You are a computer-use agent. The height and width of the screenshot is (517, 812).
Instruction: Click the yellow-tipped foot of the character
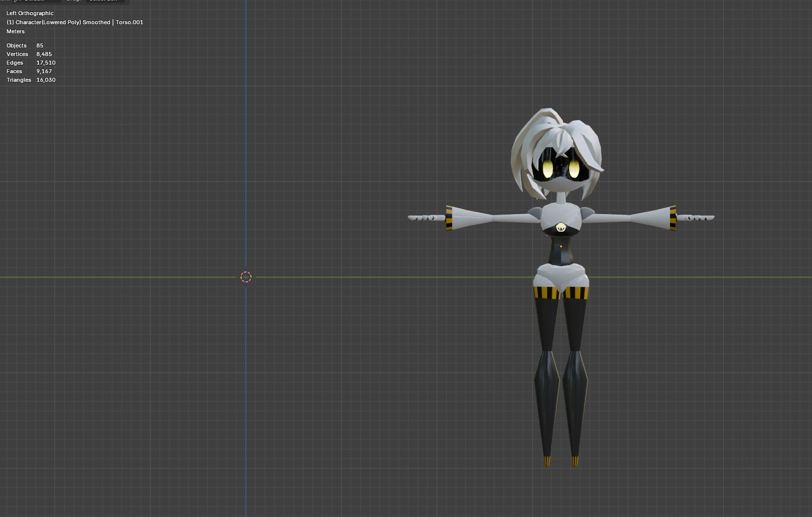(547, 461)
